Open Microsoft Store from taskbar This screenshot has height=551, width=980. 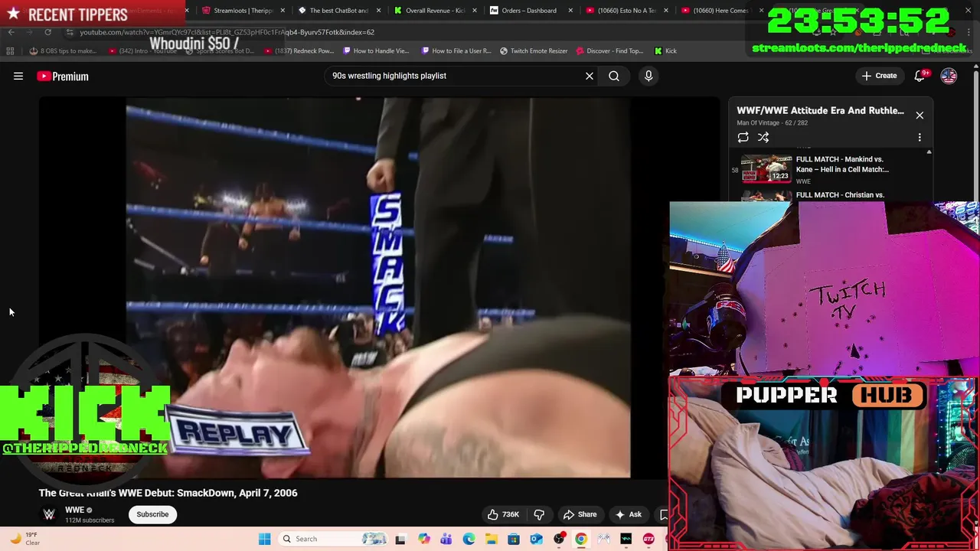coord(514,539)
